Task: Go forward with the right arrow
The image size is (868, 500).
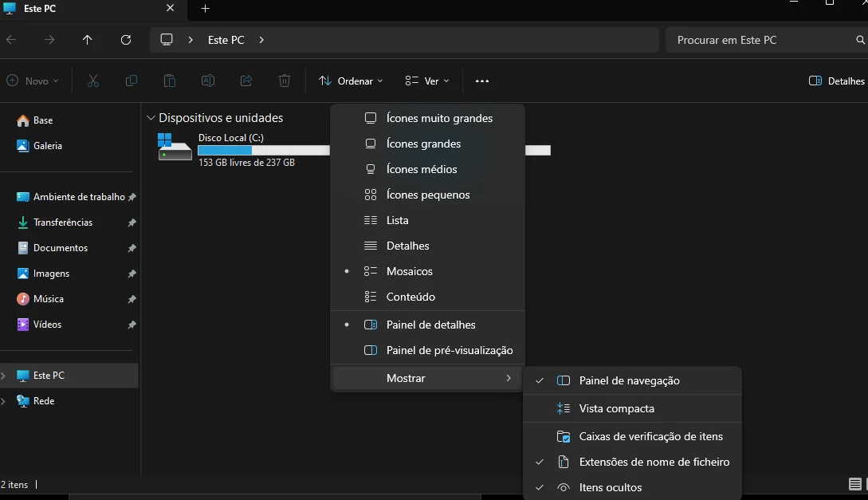Action: 49,40
